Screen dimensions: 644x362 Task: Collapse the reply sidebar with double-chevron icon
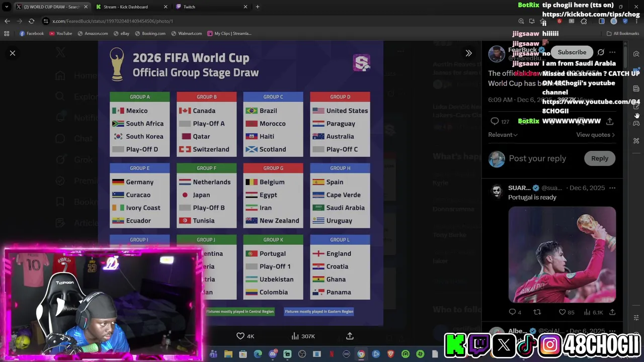[468, 53]
